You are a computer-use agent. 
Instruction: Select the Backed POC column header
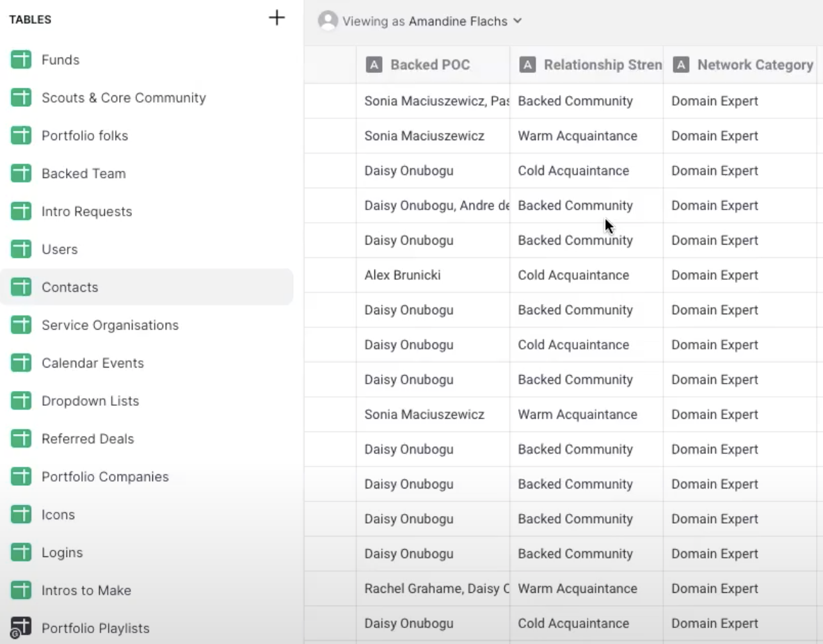point(433,65)
